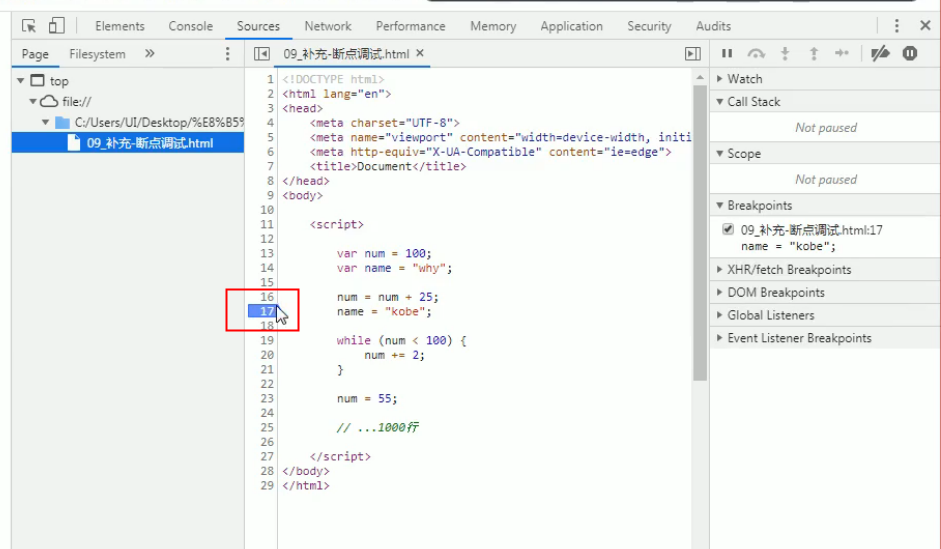This screenshot has width=941, height=549.
Task: Switch to the Network tab
Action: [328, 26]
